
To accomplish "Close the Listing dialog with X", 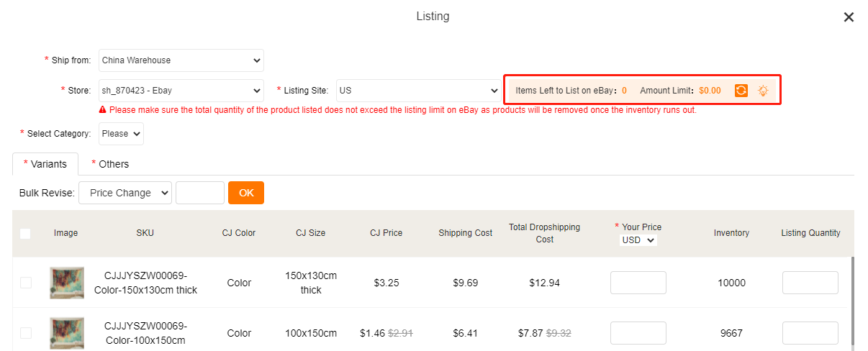I will pos(849,17).
